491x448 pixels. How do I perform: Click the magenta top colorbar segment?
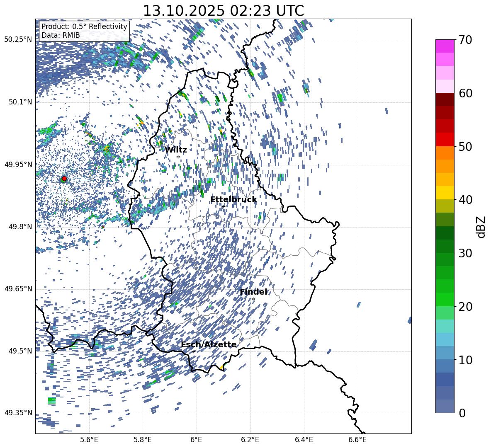point(445,46)
